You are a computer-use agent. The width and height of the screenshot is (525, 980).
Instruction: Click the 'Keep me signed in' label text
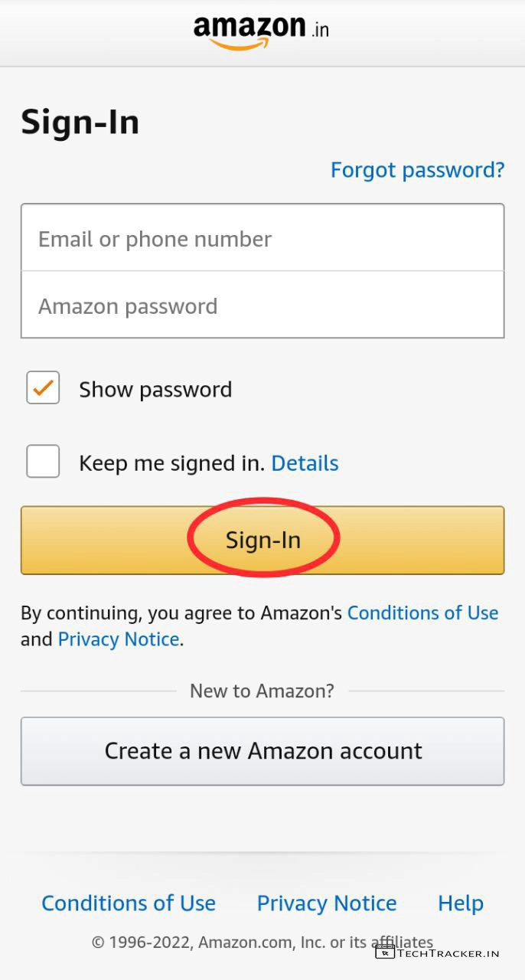pos(171,463)
